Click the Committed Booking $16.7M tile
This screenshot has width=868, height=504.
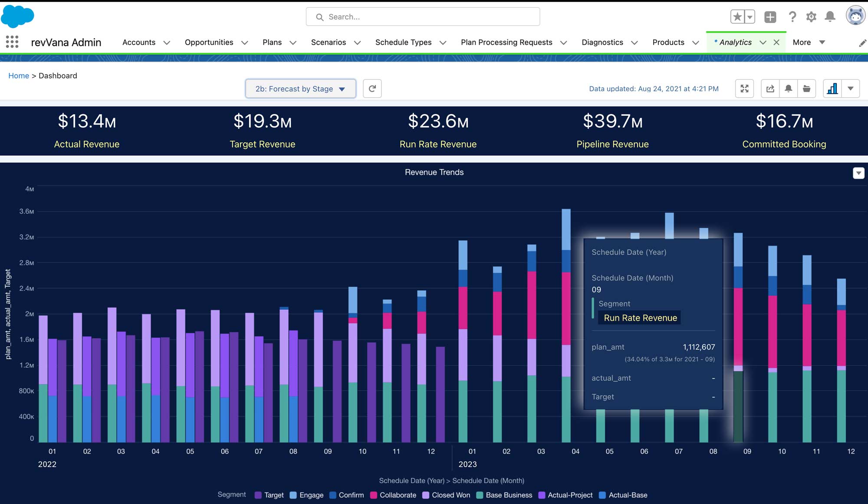pos(784,131)
